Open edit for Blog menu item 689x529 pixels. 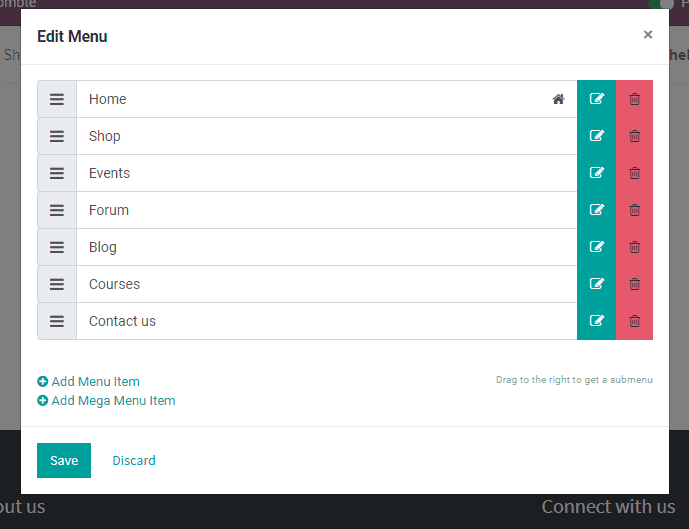596,247
